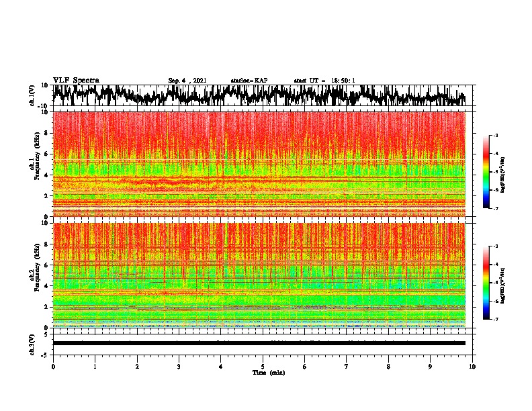Click the "-3" label on ch.1 colorbar
This screenshot has height=411, width=532.
point(495,136)
